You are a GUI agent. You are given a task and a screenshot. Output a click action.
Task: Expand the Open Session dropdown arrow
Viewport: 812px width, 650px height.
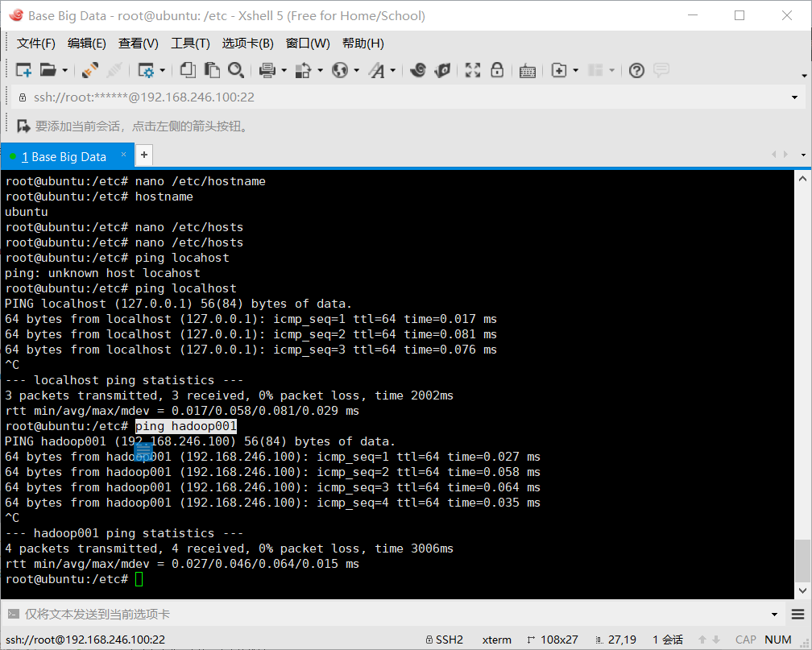pos(64,70)
